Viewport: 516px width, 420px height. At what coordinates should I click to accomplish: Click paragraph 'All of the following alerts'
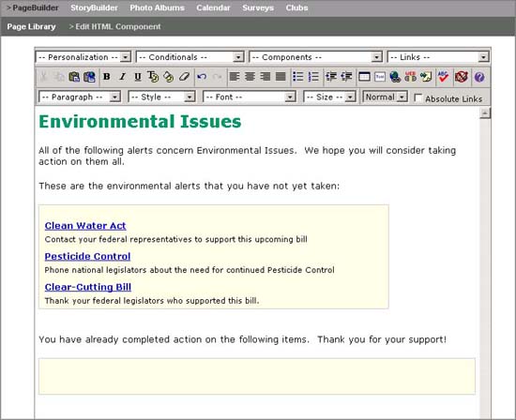tap(247, 156)
